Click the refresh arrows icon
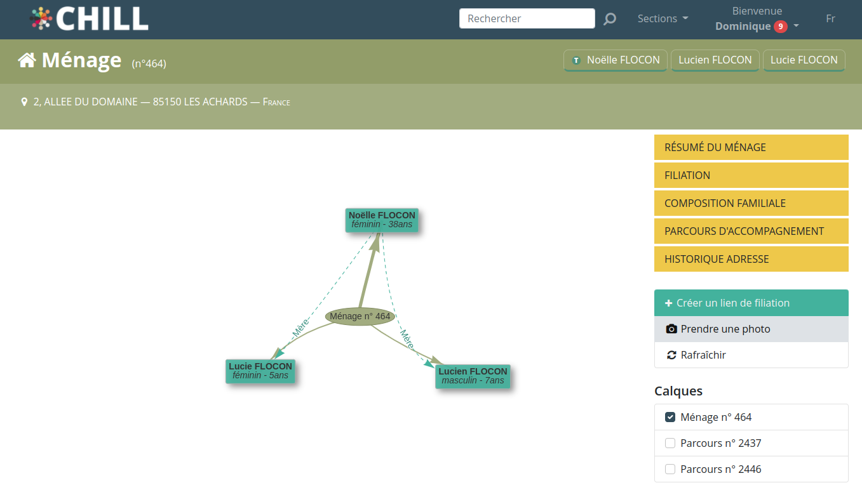This screenshot has height=504, width=862. coord(671,355)
